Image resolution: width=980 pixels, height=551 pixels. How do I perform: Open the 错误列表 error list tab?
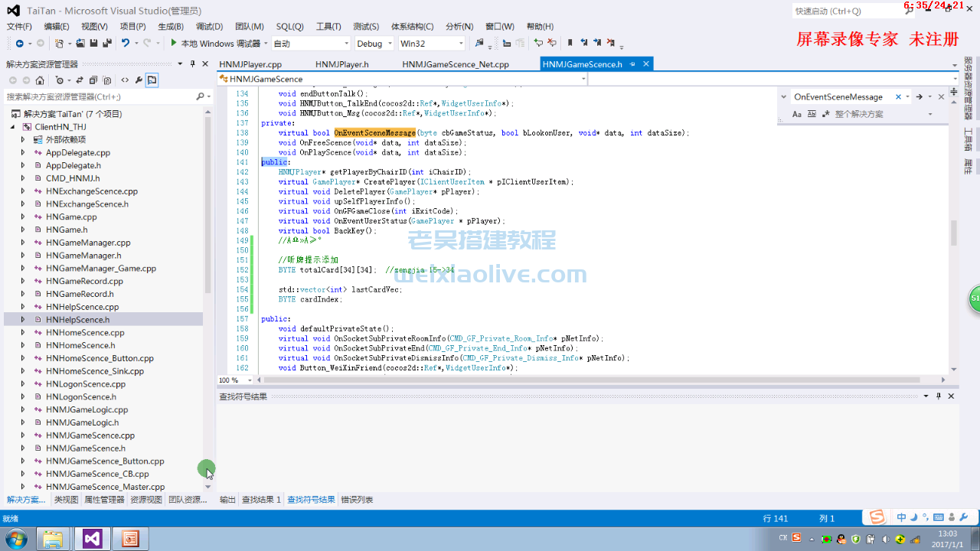pyautogui.click(x=357, y=500)
